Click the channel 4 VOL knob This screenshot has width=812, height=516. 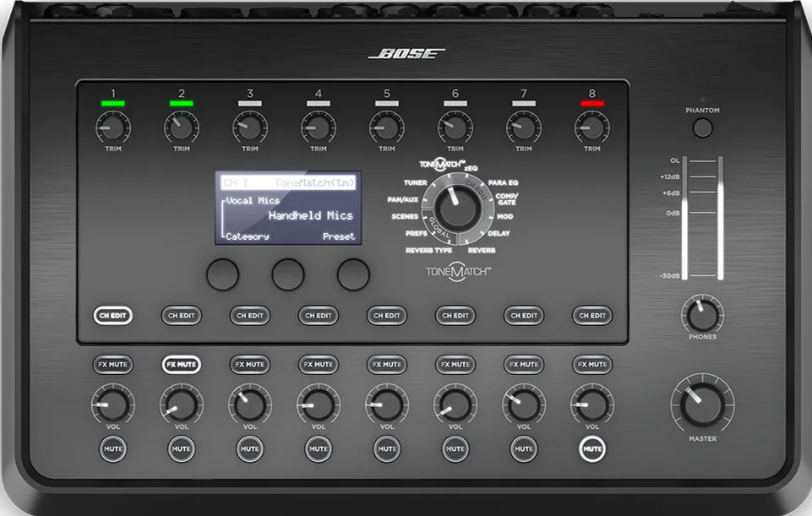[318, 405]
